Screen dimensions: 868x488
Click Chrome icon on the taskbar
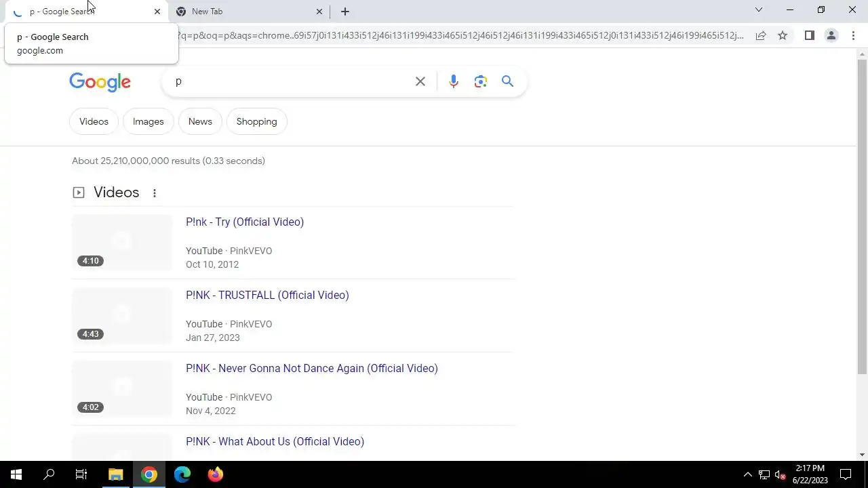[x=149, y=474]
